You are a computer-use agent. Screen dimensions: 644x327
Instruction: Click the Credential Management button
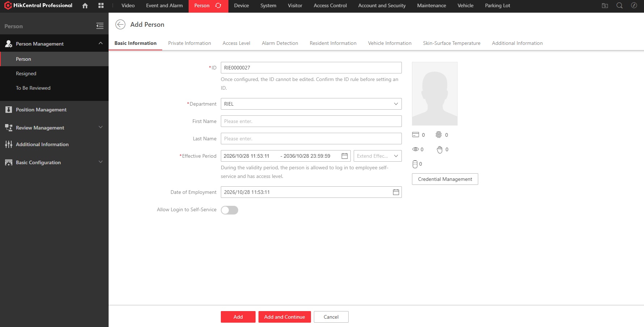445,179
